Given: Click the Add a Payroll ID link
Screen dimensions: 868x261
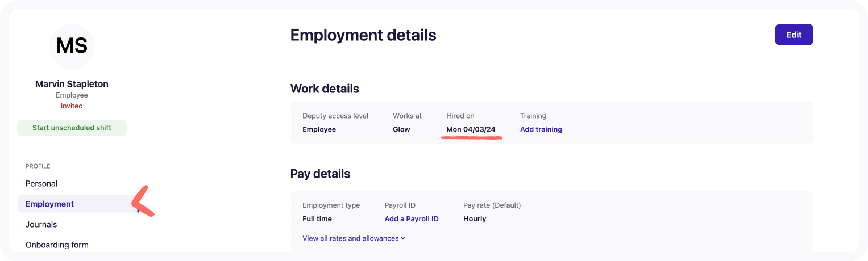Looking at the screenshot, I should [411, 219].
